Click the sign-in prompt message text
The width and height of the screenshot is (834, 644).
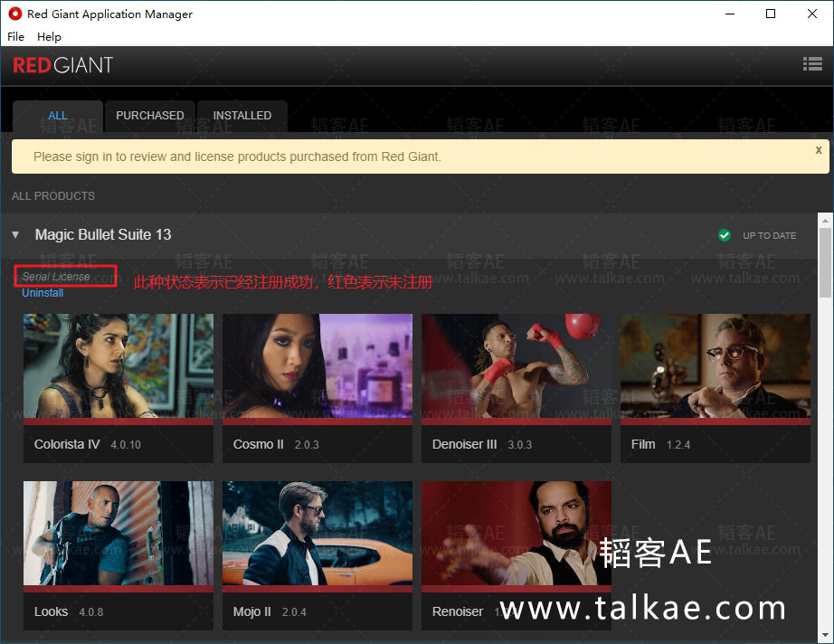click(x=237, y=156)
